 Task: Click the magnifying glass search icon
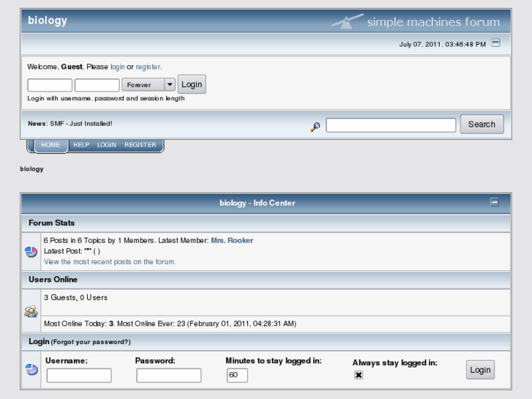[315, 127]
